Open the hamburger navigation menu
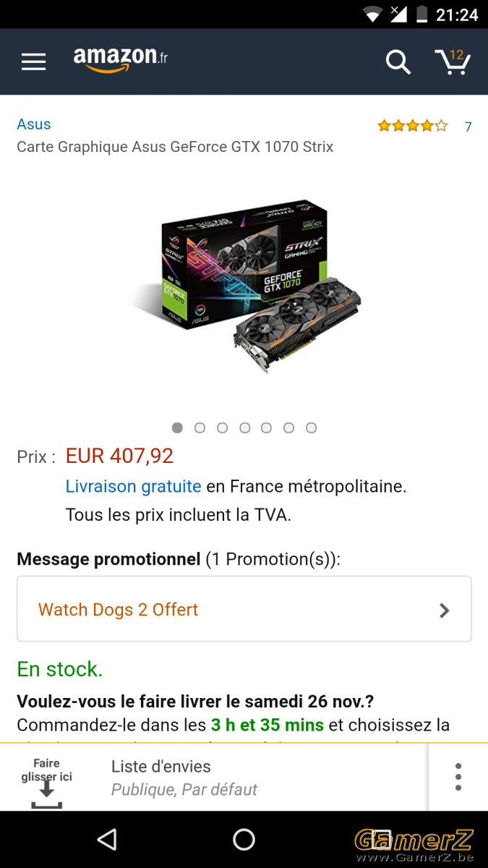This screenshot has height=868, width=488. click(x=33, y=62)
